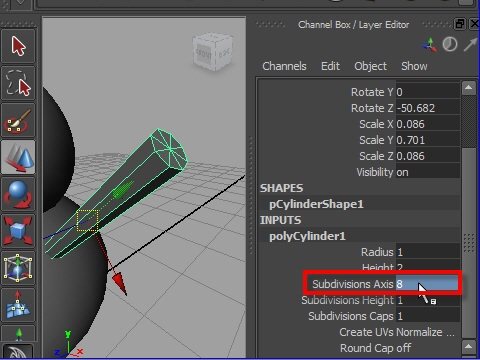The width and height of the screenshot is (480, 360).
Task: Pick the Scale tool cube icon
Action: point(18,231)
